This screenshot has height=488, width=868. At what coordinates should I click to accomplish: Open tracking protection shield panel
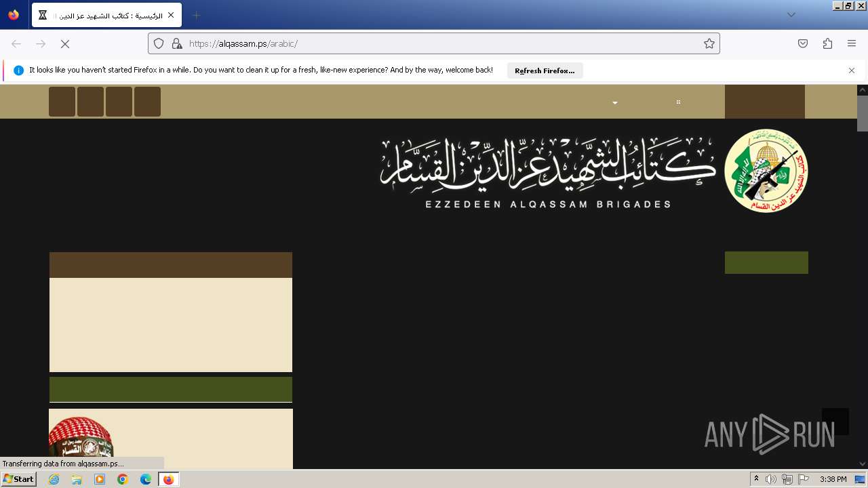(x=159, y=43)
